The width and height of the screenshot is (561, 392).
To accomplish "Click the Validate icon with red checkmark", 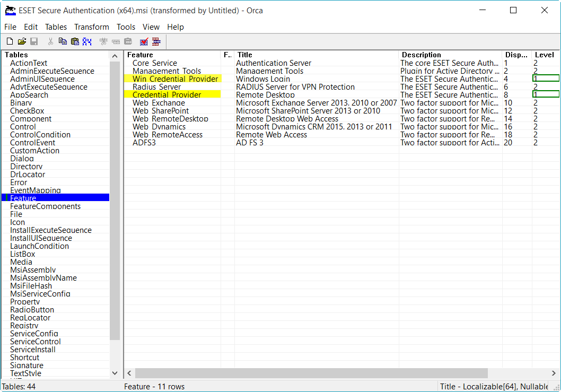I will (x=144, y=41).
